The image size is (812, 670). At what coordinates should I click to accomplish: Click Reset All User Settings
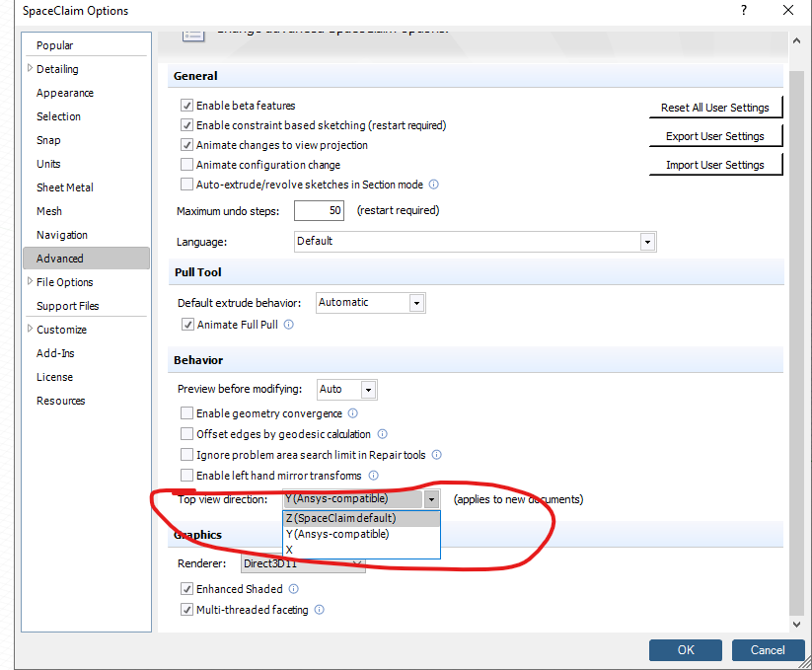tap(715, 107)
